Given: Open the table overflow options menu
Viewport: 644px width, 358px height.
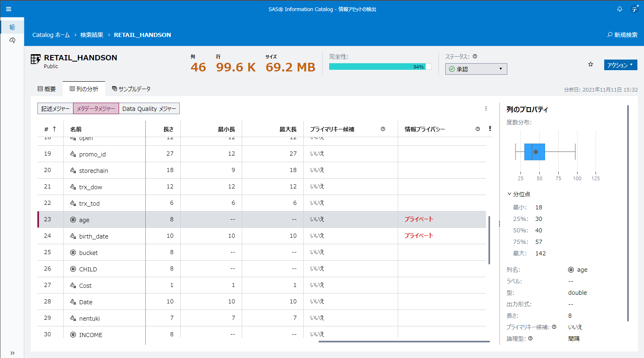Looking at the screenshot, I should pos(486,108).
